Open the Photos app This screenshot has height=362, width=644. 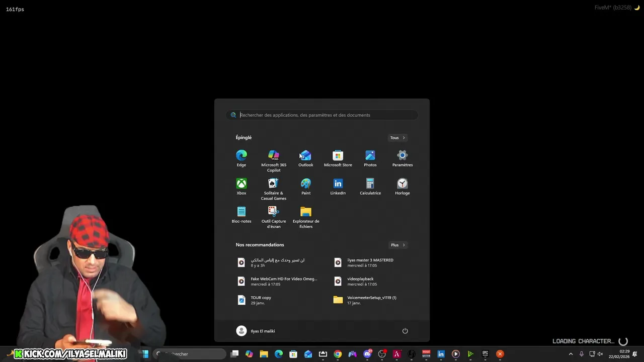[370, 158]
